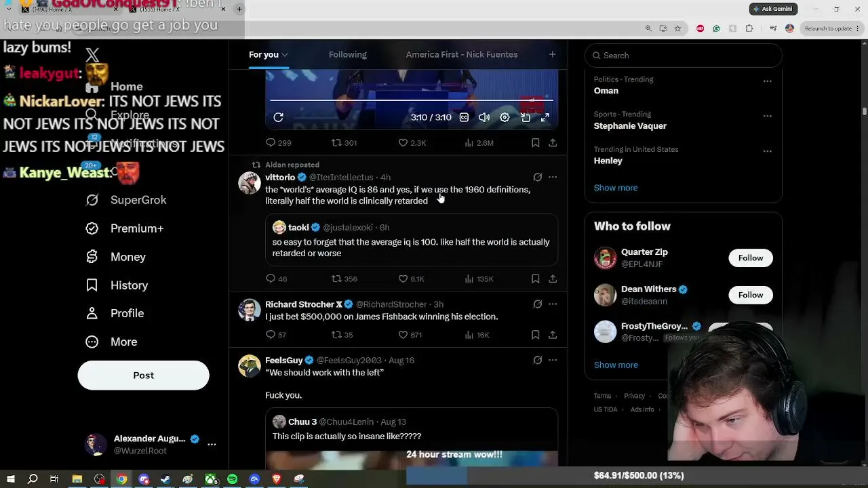Open more options on FeelsGuy post
The width and height of the screenshot is (868, 488).
(x=553, y=360)
